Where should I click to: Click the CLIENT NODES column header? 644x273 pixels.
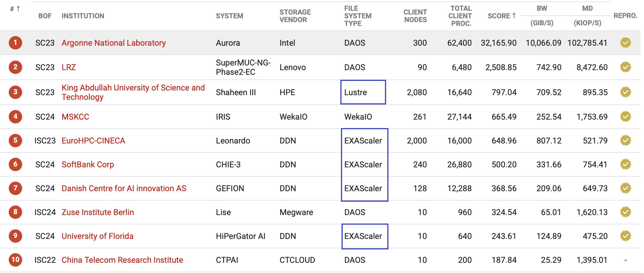[x=415, y=16]
